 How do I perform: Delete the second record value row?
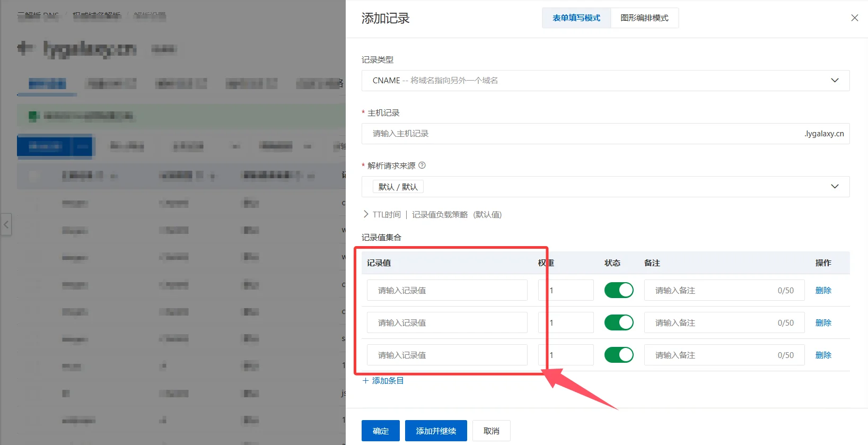pyautogui.click(x=823, y=322)
